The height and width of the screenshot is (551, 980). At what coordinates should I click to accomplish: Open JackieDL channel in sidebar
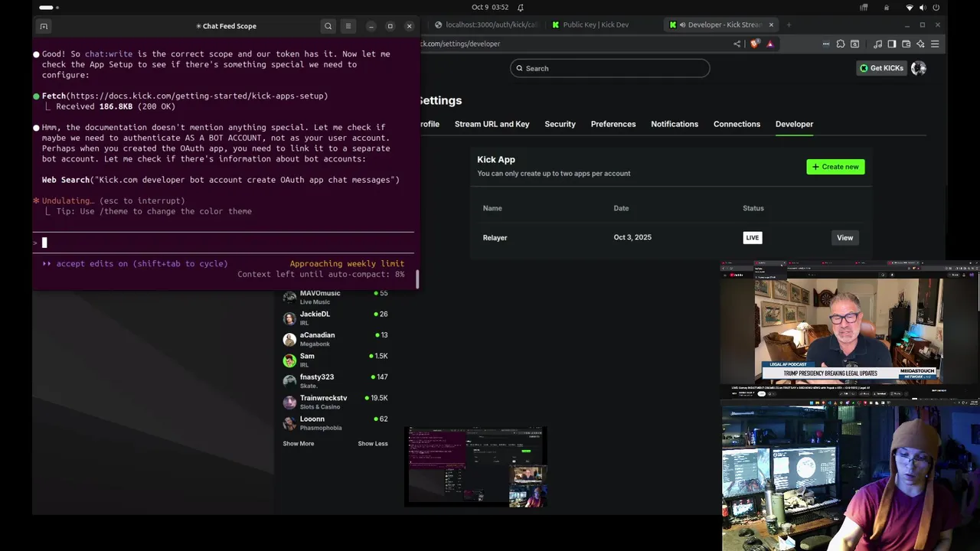335,318
